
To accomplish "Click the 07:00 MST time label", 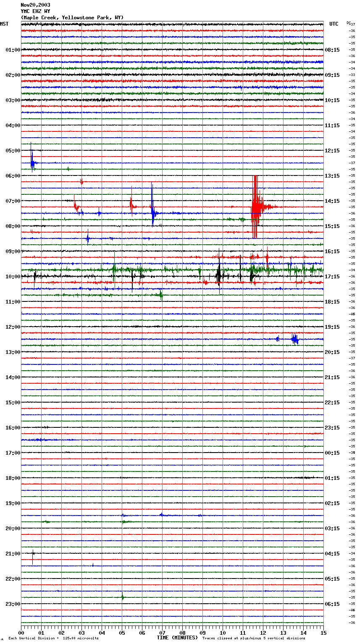I will coord(13,201).
